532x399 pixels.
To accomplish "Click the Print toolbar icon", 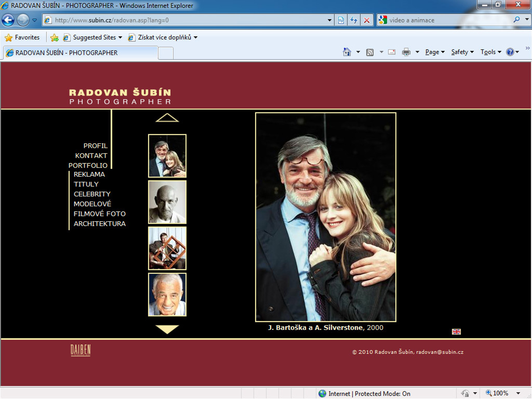I will pyautogui.click(x=406, y=52).
